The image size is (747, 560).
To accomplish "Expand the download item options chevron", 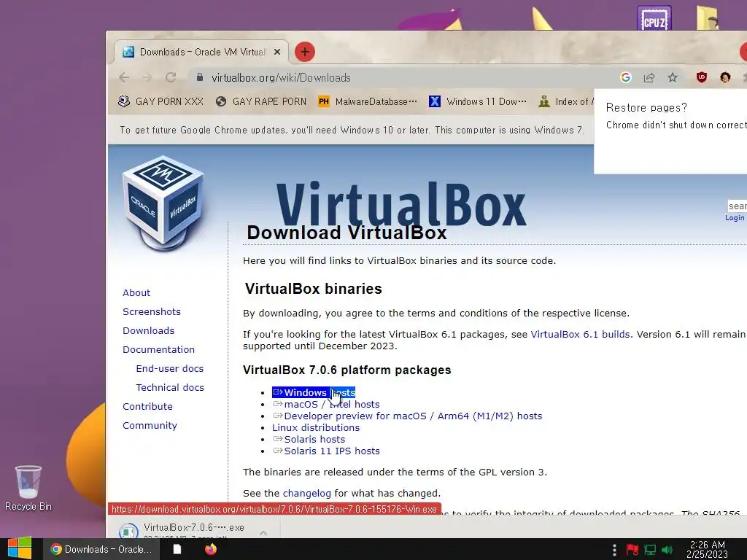I will pos(263,533).
